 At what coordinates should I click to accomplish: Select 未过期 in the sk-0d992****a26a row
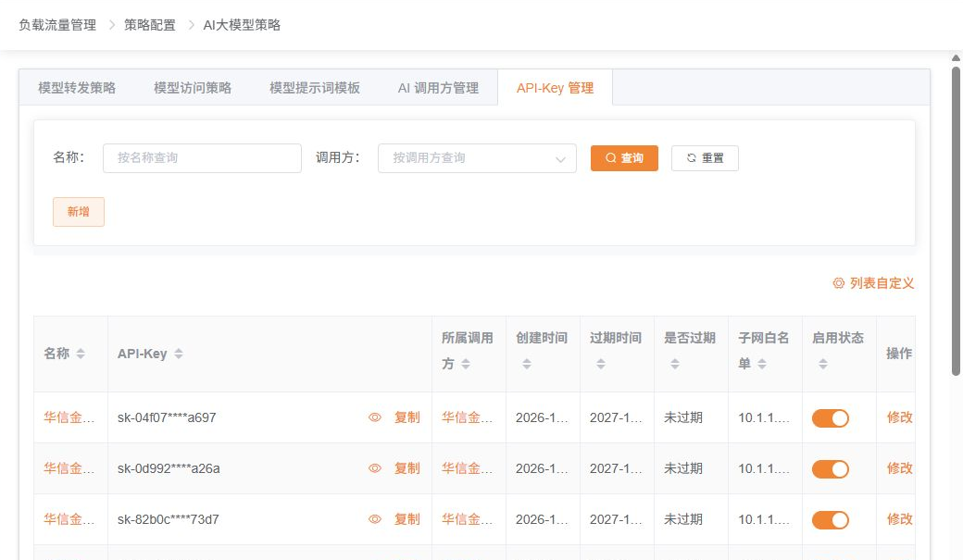coord(683,468)
